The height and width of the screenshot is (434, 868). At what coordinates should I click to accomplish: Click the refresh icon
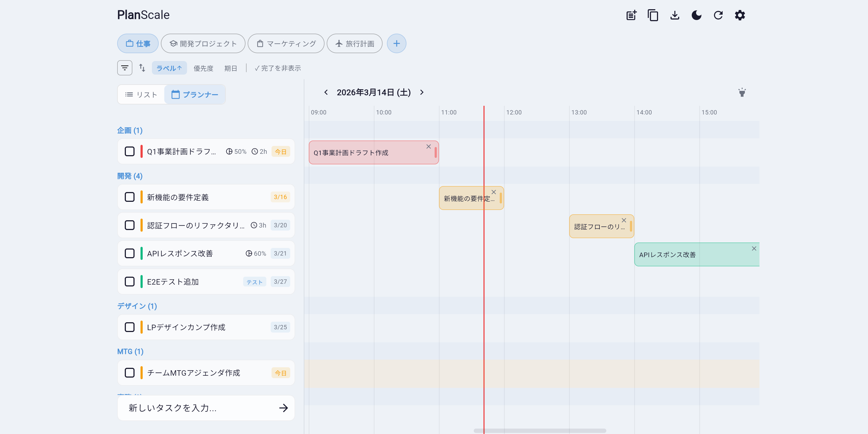[x=718, y=15]
